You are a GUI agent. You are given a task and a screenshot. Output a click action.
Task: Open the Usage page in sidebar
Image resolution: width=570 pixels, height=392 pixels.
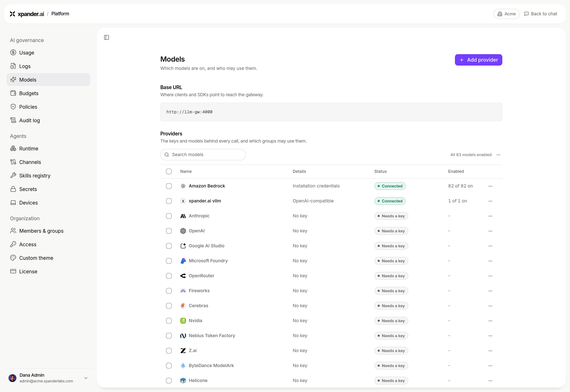click(x=48, y=53)
